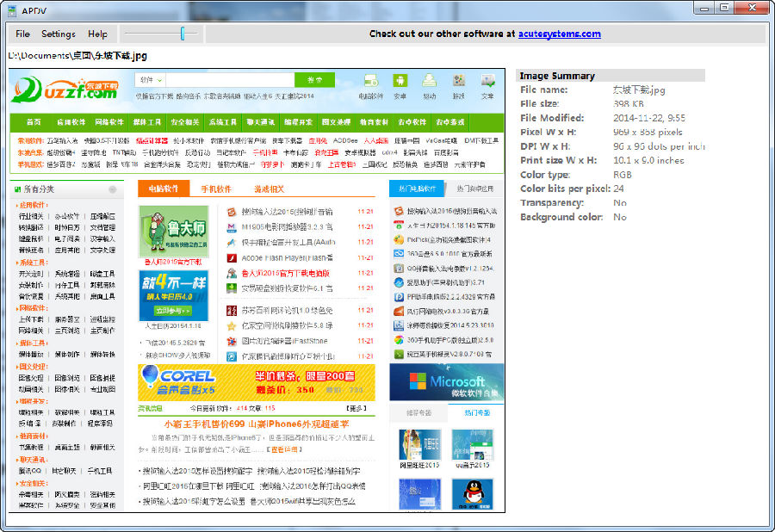Click the orange headline mentioning 699 and iPhone6

tap(257, 424)
